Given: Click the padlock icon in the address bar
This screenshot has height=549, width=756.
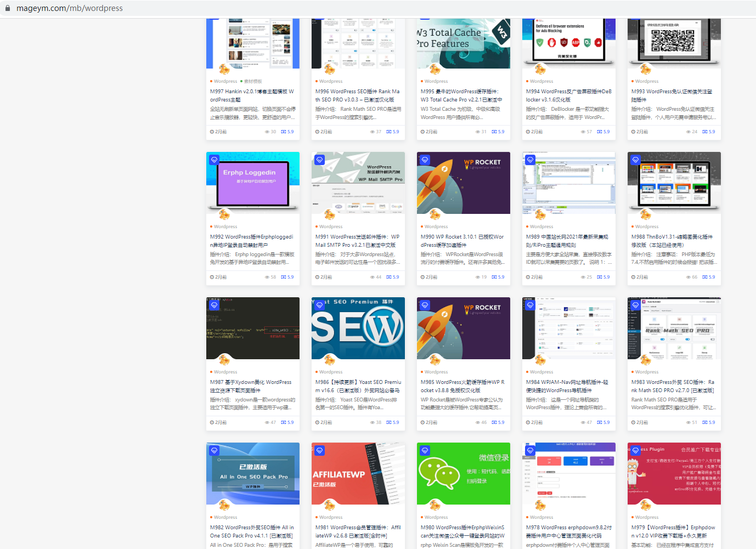Looking at the screenshot, I should (8, 8).
